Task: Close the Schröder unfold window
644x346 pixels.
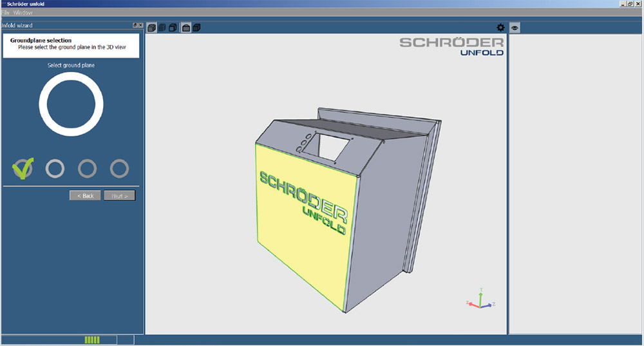Action: coord(638,4)
